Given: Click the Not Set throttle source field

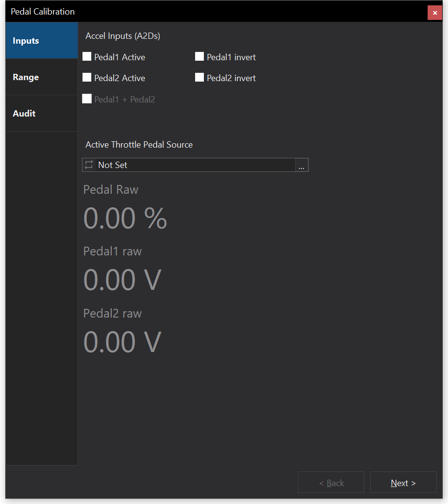Looking at the screenshot, I should (194, 165).
